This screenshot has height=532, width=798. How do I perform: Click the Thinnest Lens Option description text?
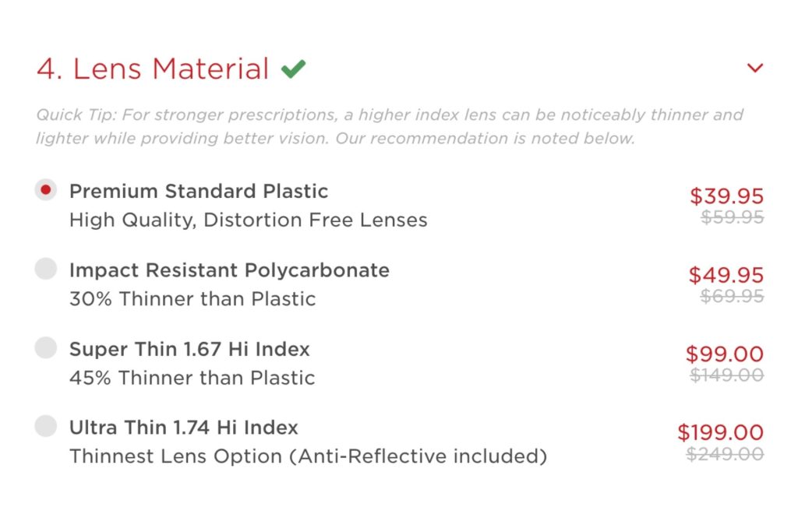pos(309,456)
